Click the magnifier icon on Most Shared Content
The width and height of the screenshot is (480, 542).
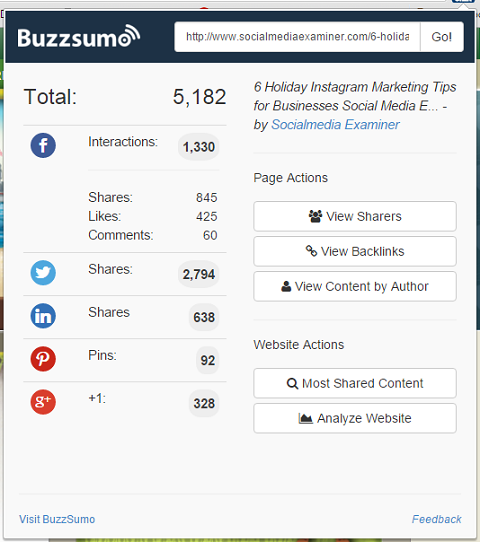point(292,383)
